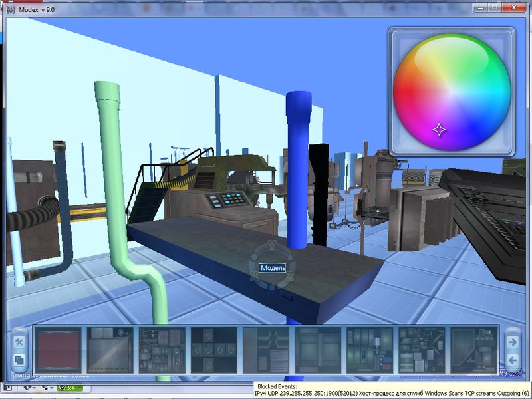Select the bright blue vertical pipe
The image size is (532, 399).
[297, 166]
